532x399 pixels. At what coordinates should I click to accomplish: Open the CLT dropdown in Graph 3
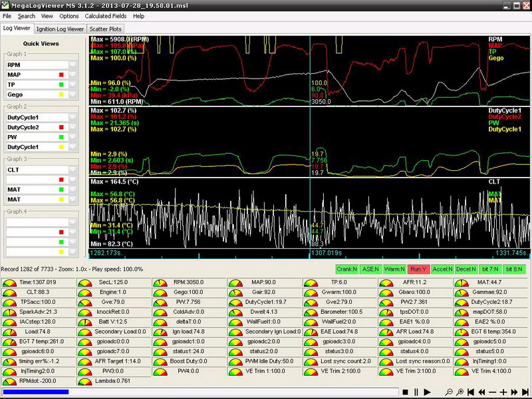[73, 170]
